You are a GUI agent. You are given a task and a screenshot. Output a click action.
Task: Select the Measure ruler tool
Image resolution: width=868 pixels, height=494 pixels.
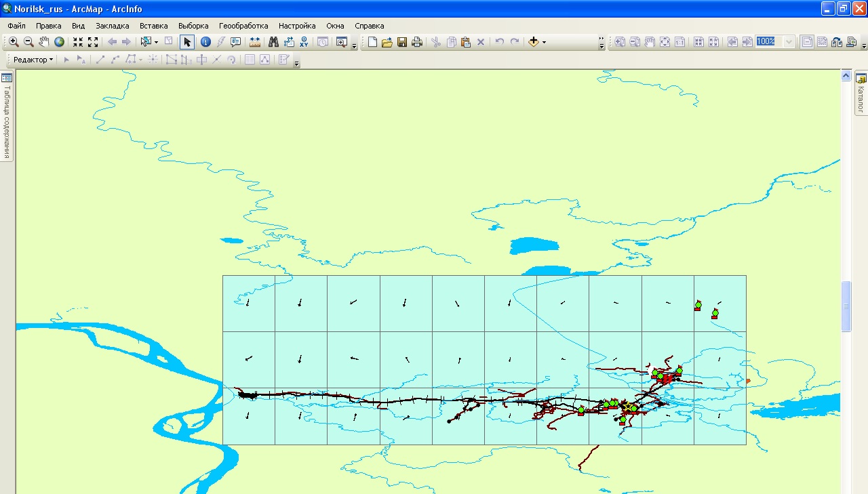click(x=255, y=42)
